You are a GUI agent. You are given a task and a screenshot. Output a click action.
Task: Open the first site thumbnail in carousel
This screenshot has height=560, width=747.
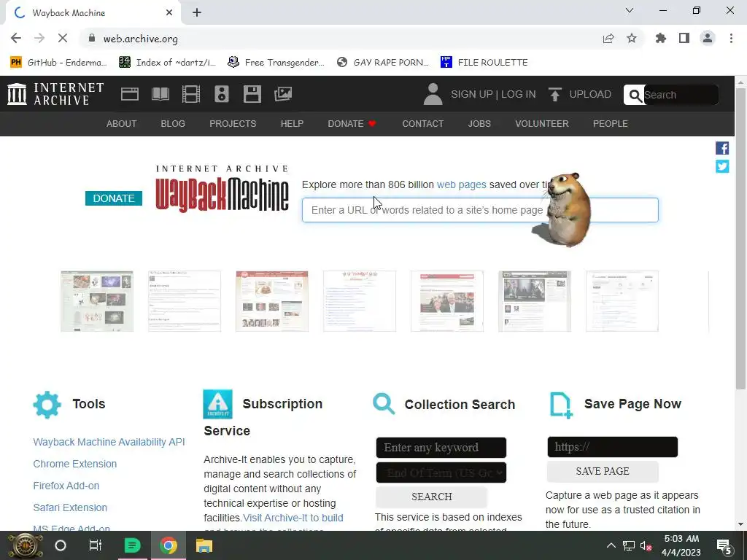click(97, 301)
